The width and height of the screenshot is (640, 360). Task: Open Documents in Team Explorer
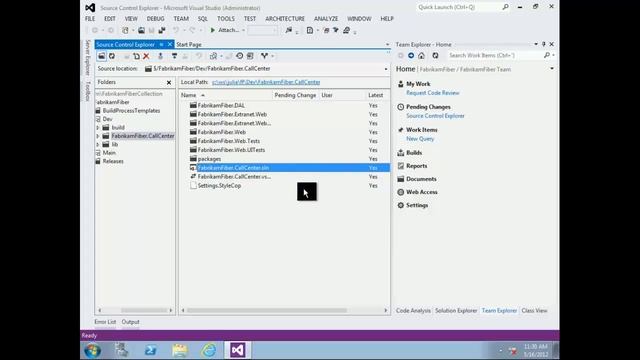click(x=421, y=179)
